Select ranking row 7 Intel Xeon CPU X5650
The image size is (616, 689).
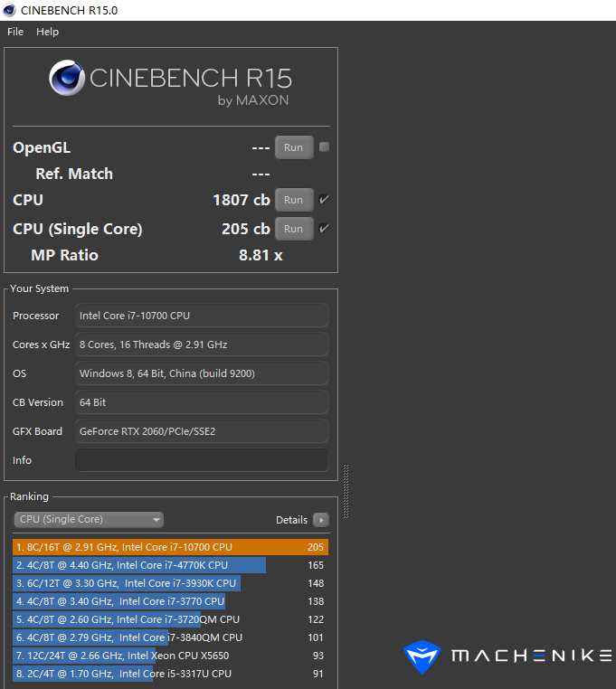point(170,656)
